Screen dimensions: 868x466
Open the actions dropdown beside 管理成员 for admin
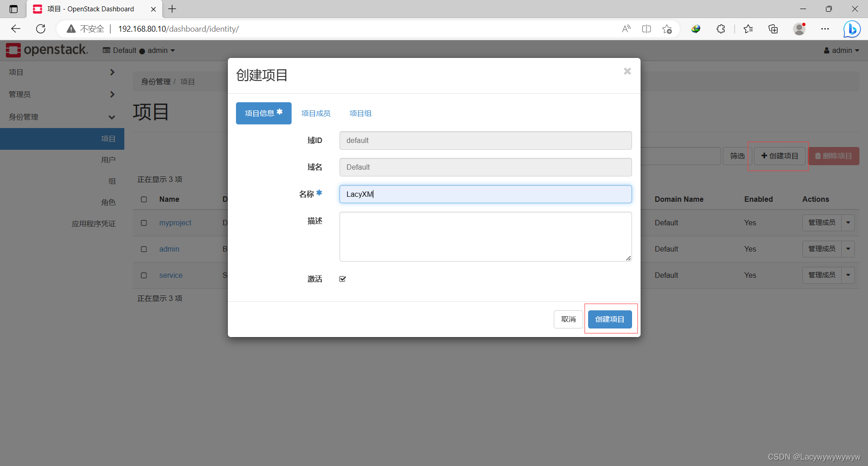(848, 249)
